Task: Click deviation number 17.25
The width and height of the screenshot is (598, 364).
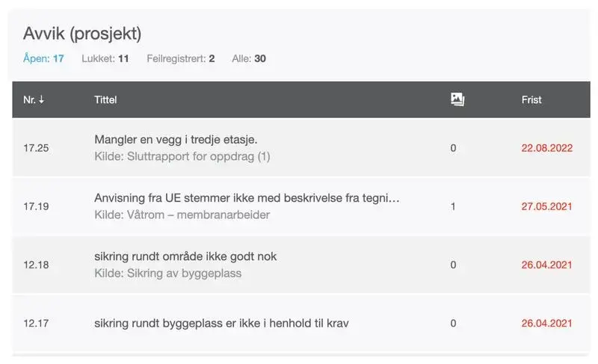Action: click(x=36, y=148)
